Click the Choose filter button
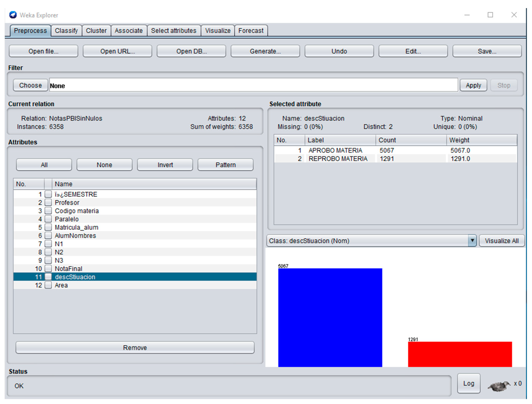The image size is (532, 404). tap(30, 85)
